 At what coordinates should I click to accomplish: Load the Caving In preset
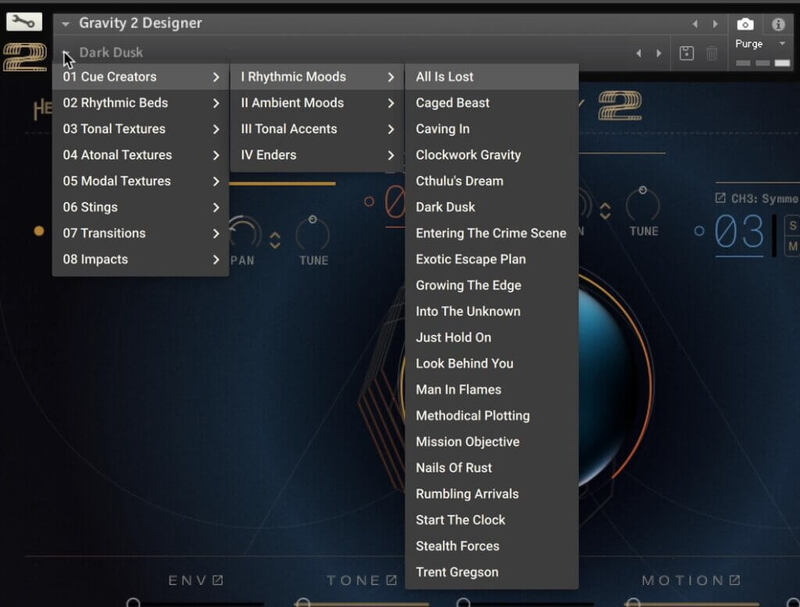(492, 129)
